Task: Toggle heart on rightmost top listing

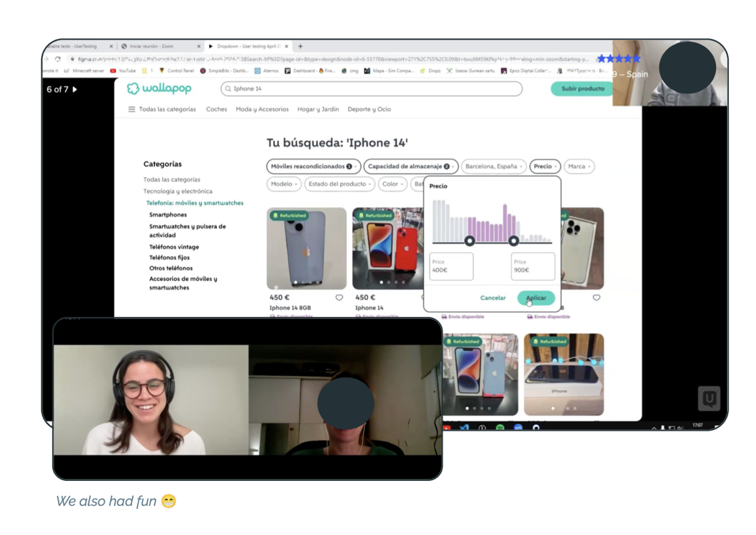Action: click(596, 298)
